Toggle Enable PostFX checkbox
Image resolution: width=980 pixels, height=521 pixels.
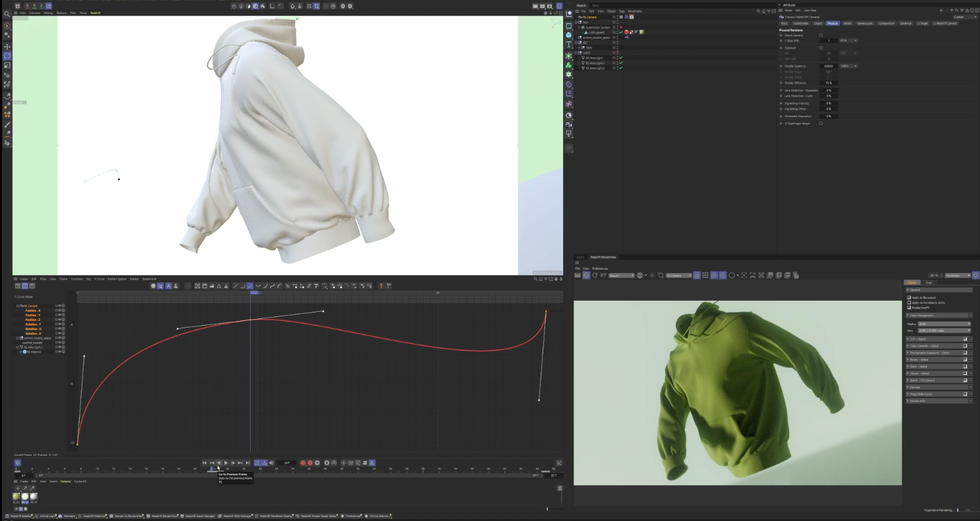[x=909, y=307]
